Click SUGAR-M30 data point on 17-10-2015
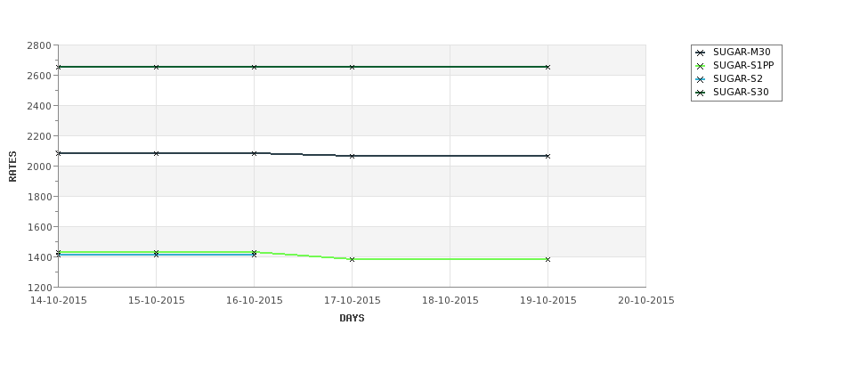The height and width of the screenshot is (382, 868). 352,156
